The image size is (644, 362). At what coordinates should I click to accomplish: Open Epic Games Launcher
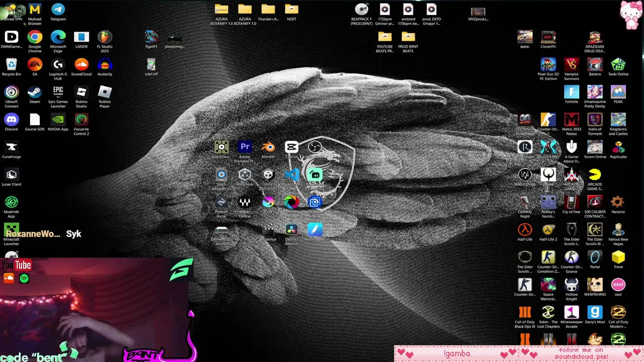click(58, 92)
